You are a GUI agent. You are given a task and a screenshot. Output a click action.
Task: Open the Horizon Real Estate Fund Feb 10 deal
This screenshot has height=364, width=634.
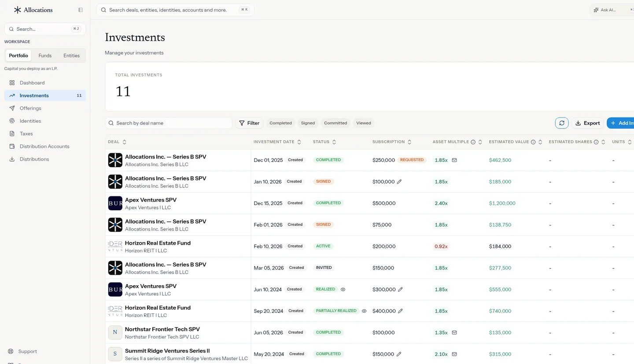(158, 243)
